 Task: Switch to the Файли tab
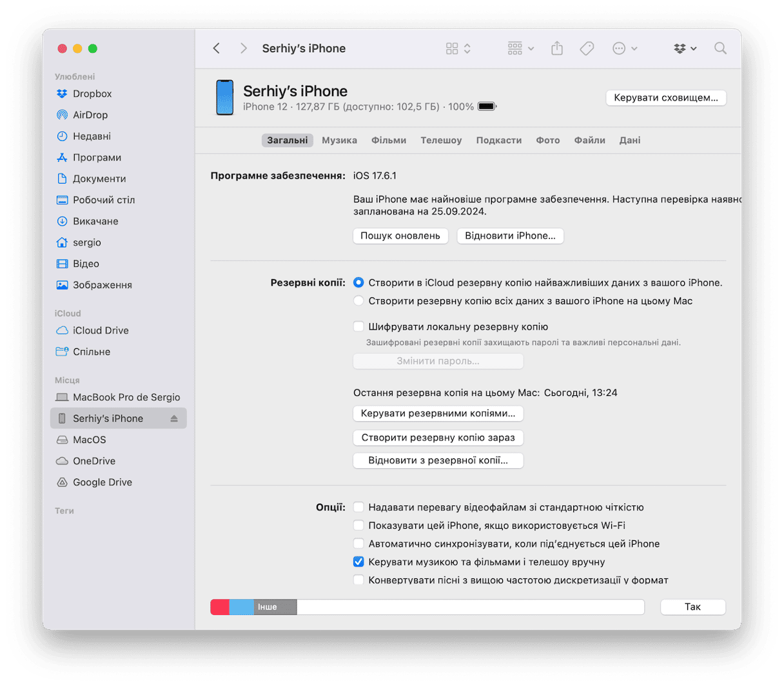(590, 140)
